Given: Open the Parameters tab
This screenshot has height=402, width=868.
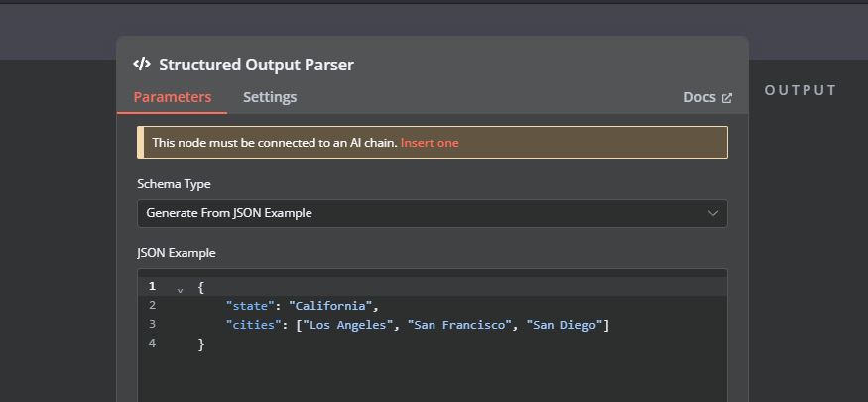Looking at the screenshot, I should click(173, 97).
